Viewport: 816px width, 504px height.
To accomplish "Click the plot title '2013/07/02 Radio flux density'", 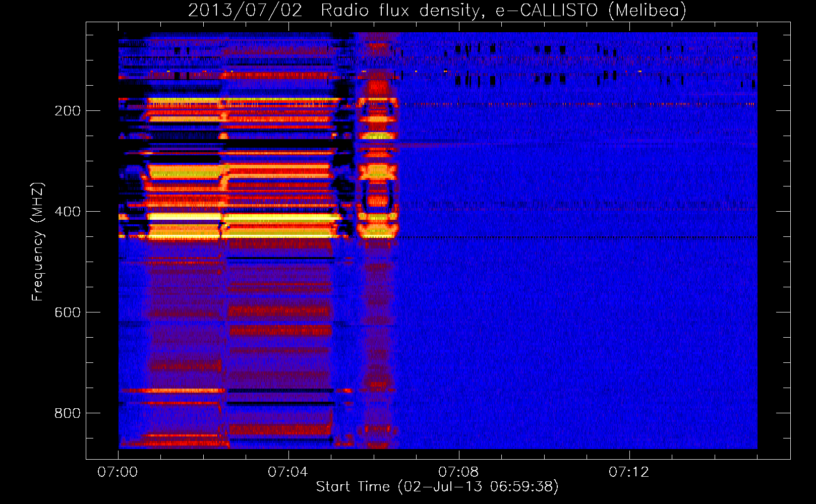I will point(437,10).
